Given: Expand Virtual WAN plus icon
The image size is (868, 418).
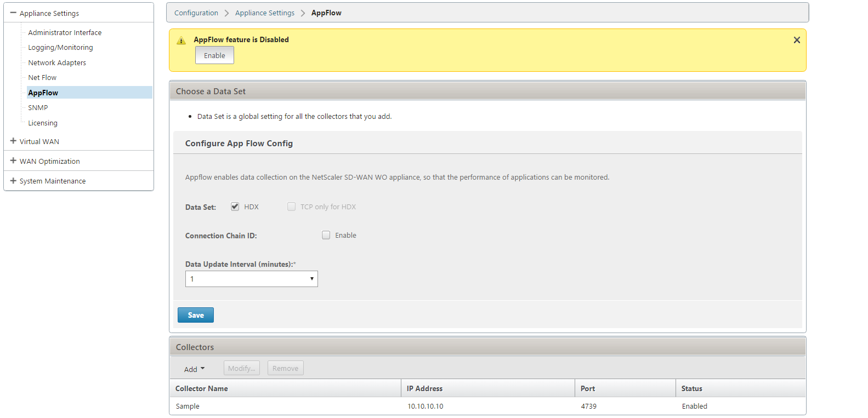Looking at the screenshot, I should click(13, 141).
